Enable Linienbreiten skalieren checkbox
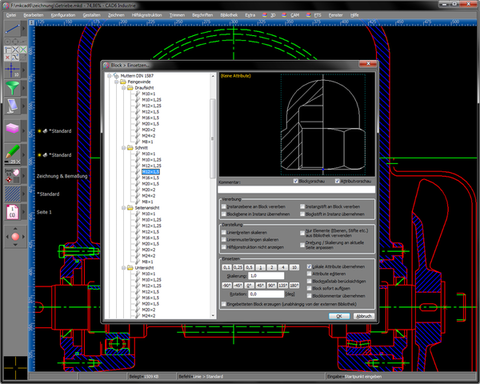 224,232
